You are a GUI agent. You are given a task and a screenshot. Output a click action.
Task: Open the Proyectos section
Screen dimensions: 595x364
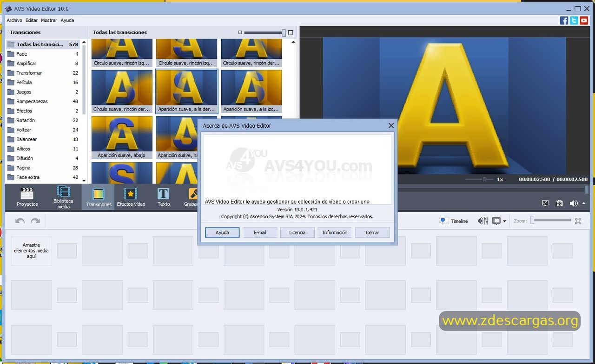(x=27, y=197)
